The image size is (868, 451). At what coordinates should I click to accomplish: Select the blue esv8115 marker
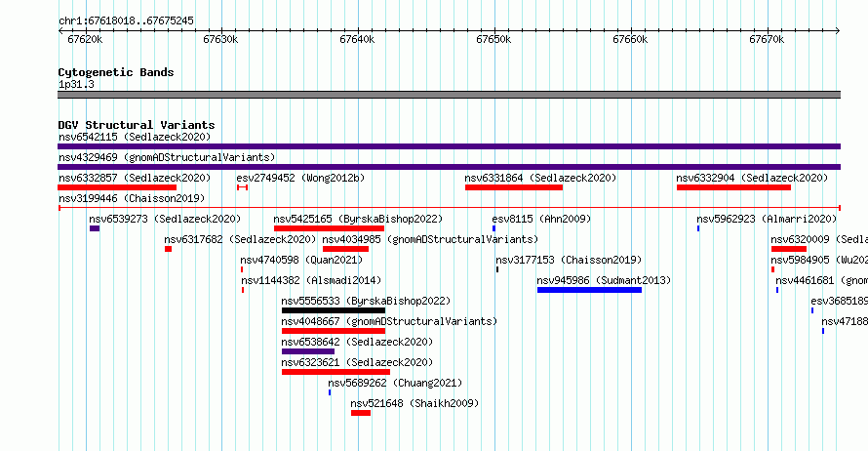click(x=493, y=228)
